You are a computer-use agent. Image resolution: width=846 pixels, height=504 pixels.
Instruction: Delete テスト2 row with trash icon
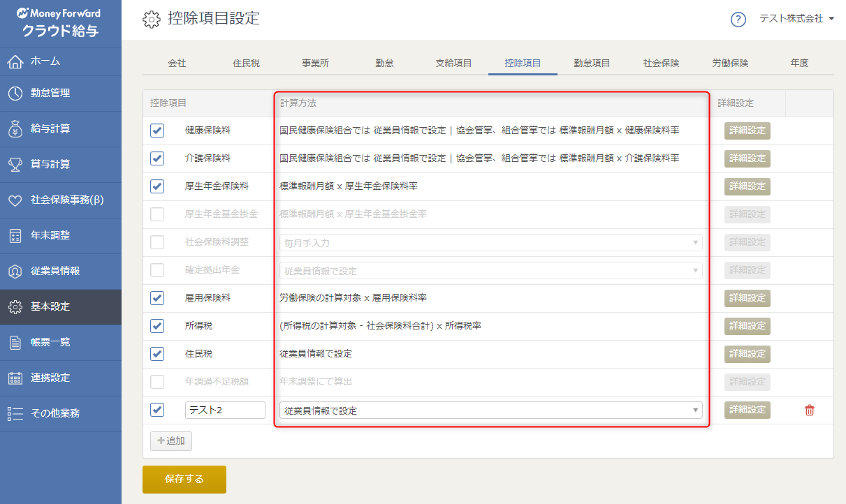click(810, 410)
